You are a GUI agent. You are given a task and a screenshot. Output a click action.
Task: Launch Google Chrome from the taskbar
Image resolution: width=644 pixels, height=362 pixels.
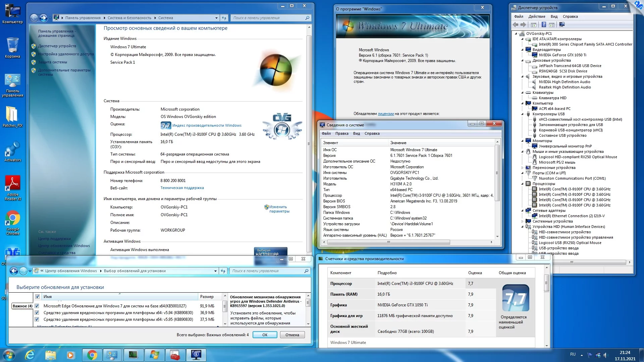(92, 355)
